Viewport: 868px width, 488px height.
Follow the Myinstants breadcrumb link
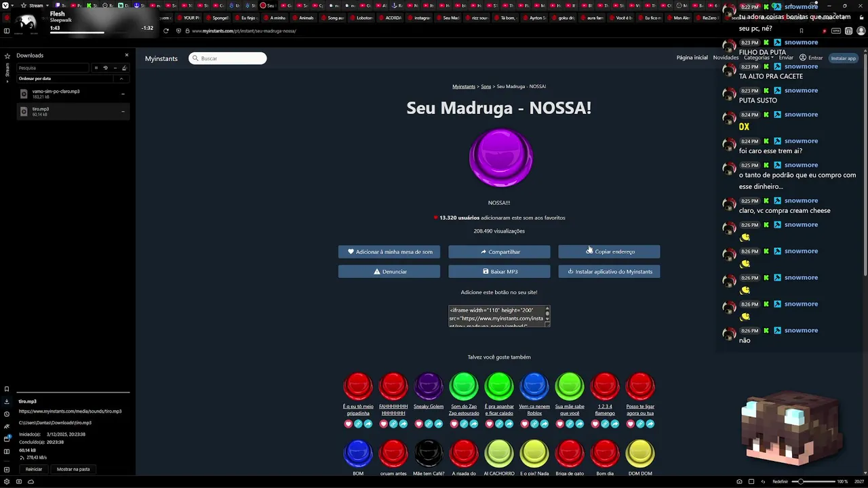pos(464,86)
